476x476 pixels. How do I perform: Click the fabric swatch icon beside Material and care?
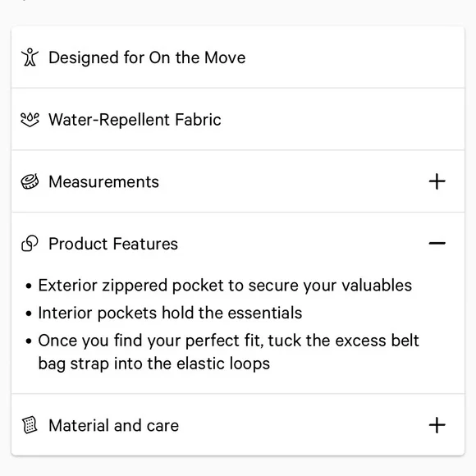tap(30, 425)
